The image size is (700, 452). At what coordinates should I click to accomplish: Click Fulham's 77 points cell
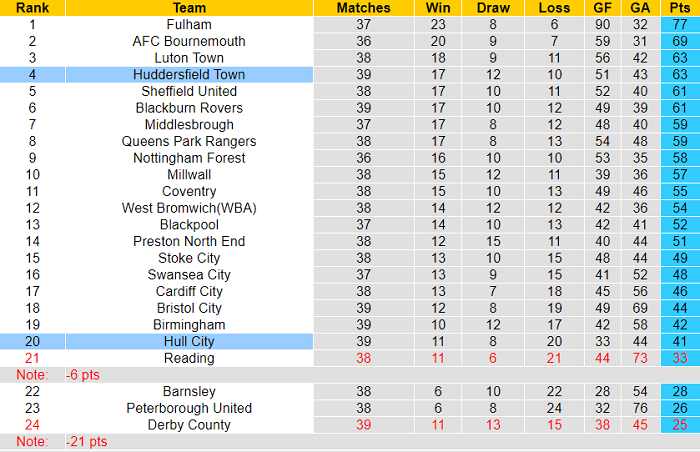pos(680,24)
